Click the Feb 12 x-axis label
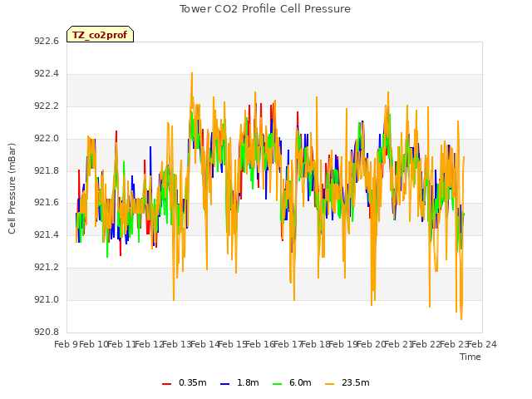Image resolution: width=532 pixels, height=399 pixels. coord(149,344)
